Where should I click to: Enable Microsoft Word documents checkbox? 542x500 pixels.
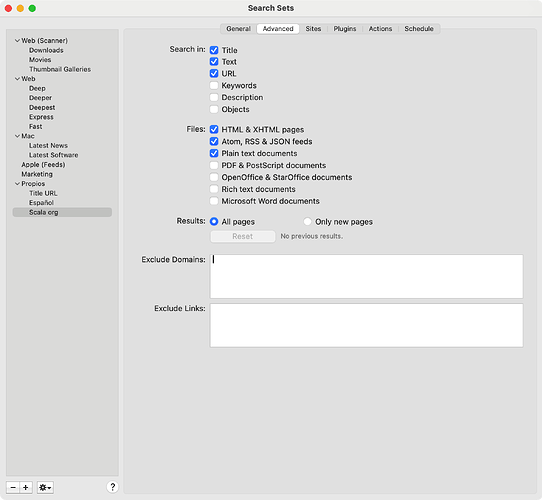(214, 201)
